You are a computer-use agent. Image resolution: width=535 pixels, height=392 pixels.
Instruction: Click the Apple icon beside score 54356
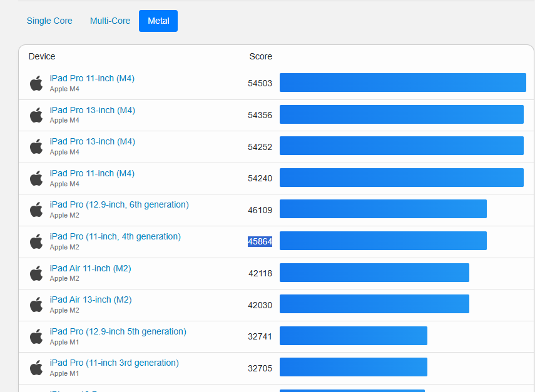coord(36,115)
